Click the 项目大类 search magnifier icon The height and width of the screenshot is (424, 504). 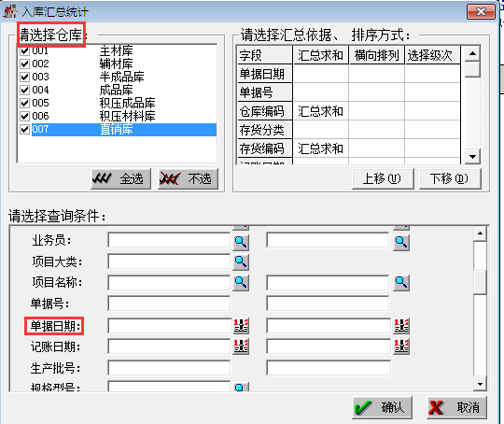click(241, 261)
